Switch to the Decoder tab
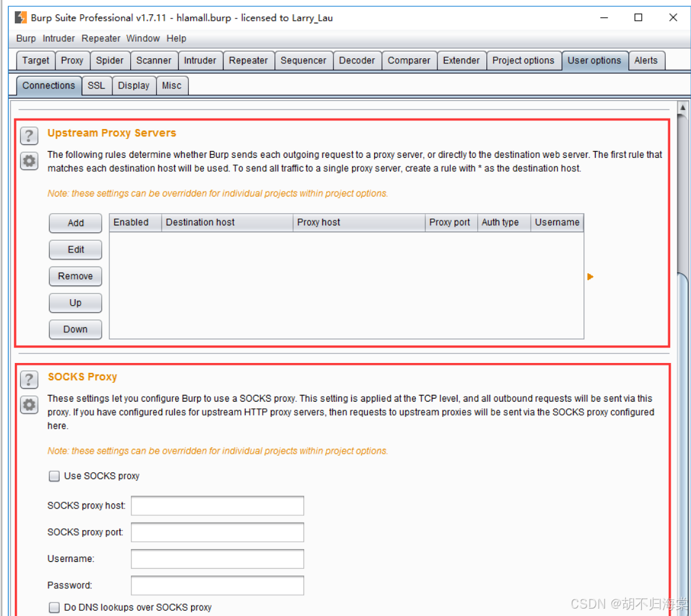 [357, 60]
